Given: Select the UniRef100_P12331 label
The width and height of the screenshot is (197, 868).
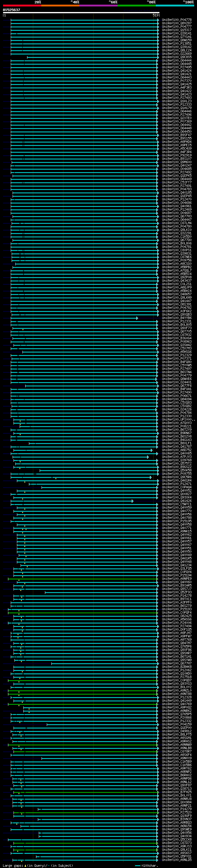Looking at the screenshot, I should [177, 321].
